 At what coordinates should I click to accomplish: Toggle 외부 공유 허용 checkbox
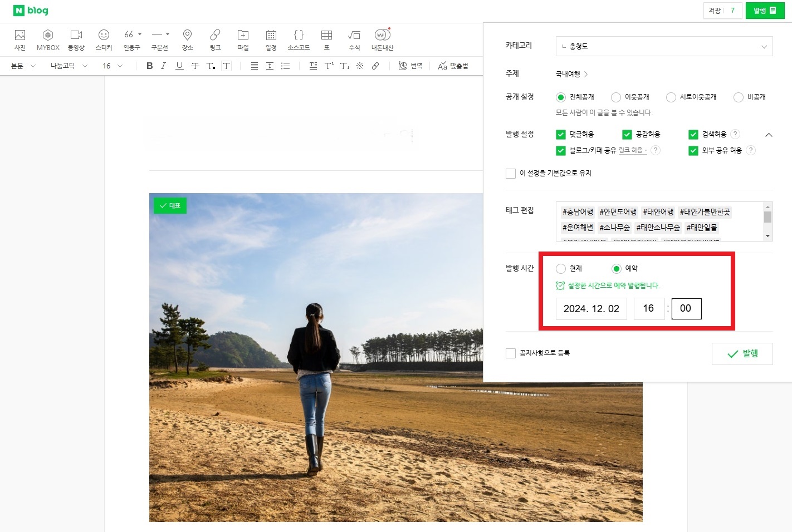coord(693,151)
